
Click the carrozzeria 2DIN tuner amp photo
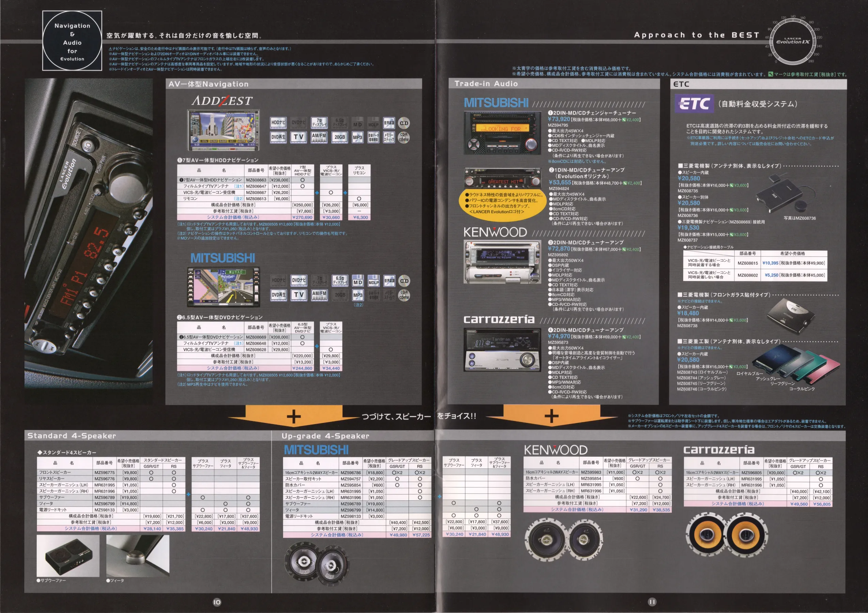(x=502, y=350)
